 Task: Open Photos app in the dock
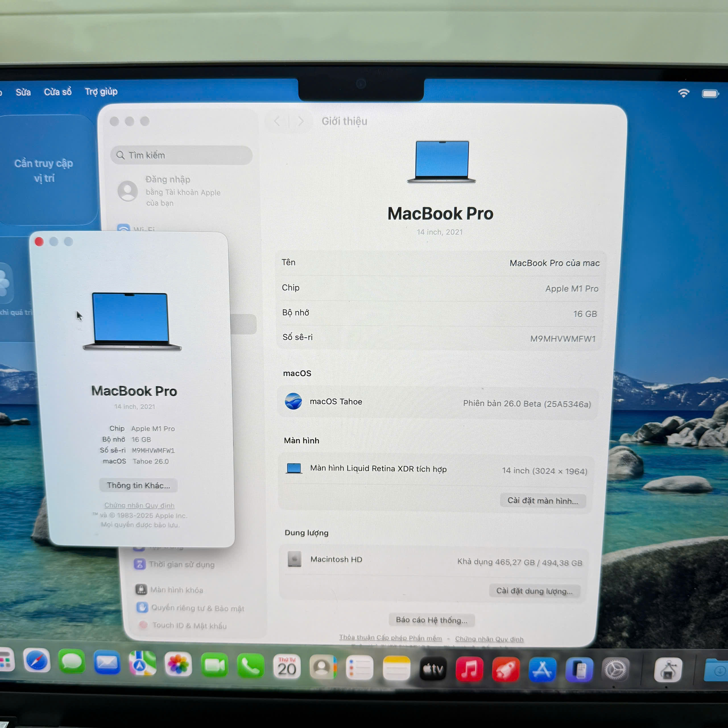[178, 664]
